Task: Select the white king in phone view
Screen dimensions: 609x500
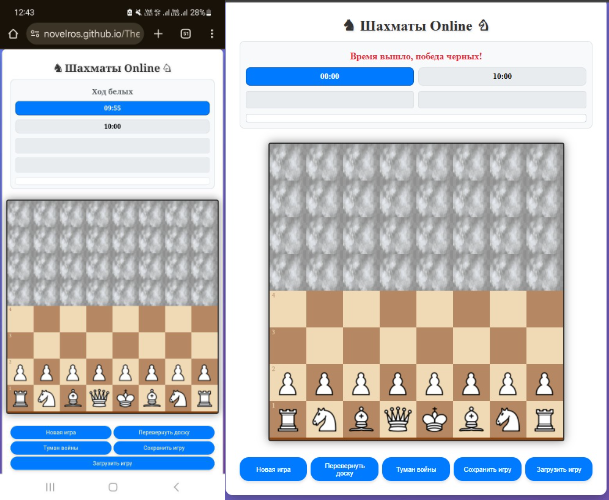Action: 125,398
